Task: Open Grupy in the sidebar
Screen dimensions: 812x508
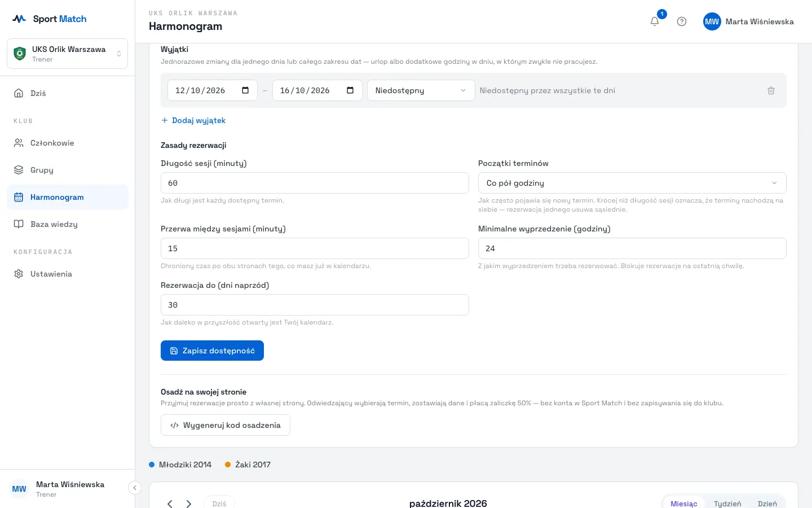Action: coord(67,170)
